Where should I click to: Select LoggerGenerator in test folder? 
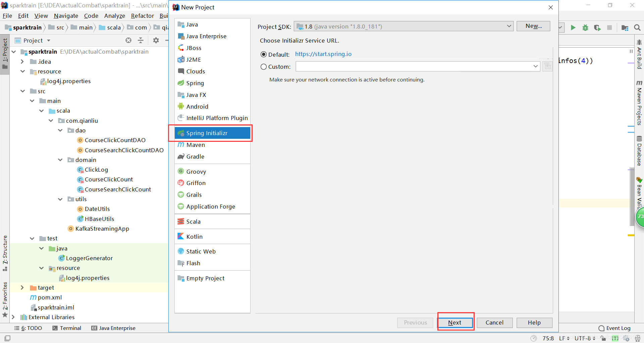pos(89,258)
